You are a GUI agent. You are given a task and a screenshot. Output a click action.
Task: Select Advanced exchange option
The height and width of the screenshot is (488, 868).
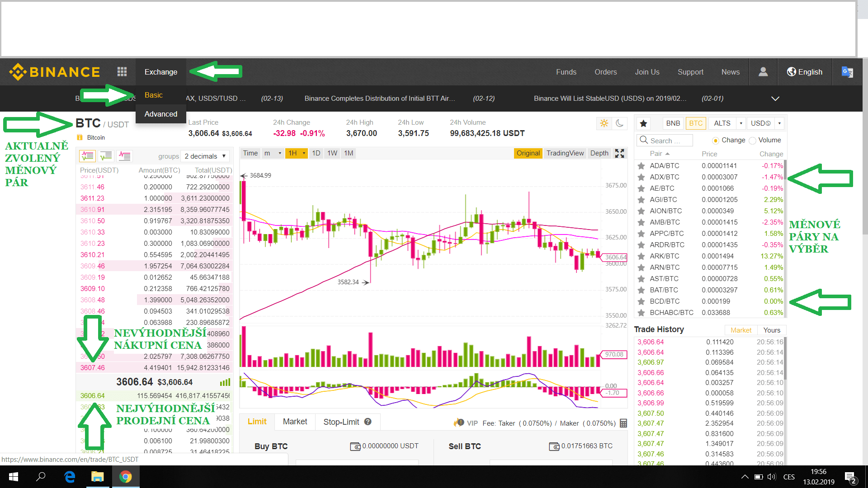[161, 114]
